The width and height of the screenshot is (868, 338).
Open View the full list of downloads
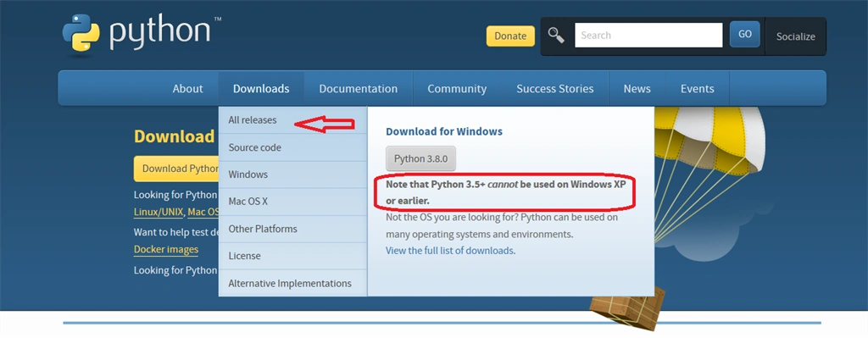449,251
